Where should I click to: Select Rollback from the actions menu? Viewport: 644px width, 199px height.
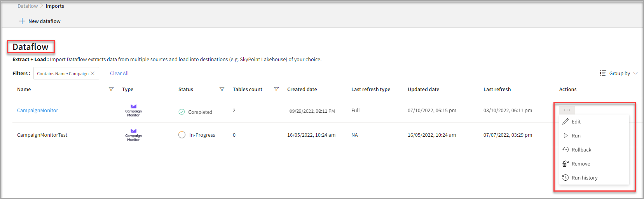click(x=581, y=150)
